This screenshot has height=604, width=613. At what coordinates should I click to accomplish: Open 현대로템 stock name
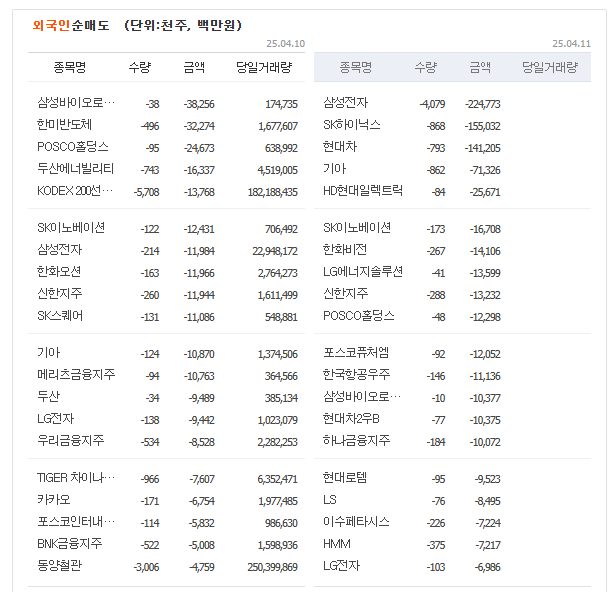(345, 478)
